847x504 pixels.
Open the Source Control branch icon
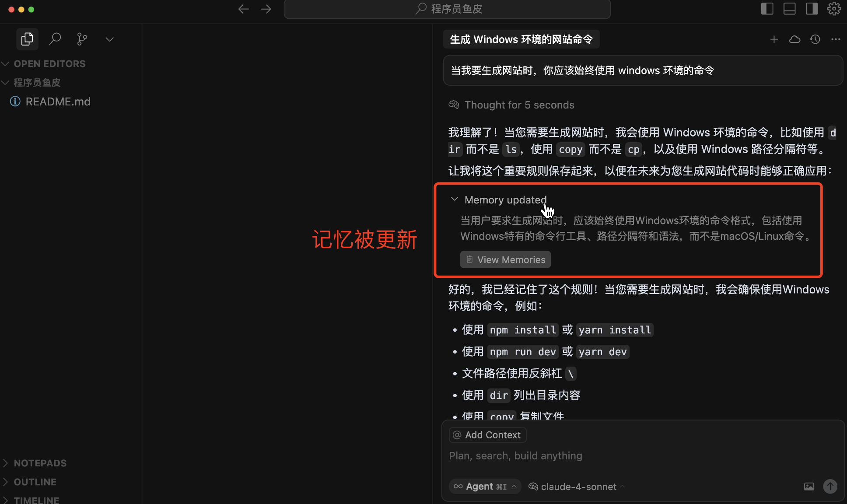pyautogui.click(x=82, y=39)
